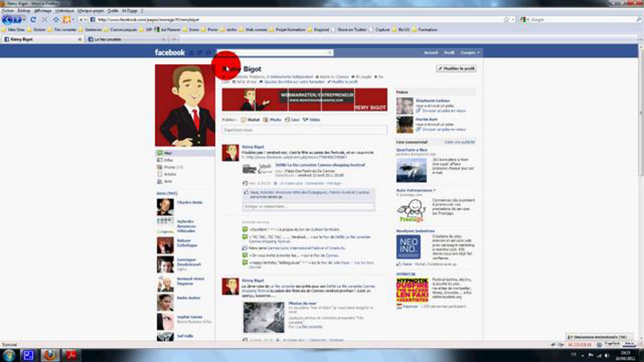Click the Modifier le profil button
This screenshot has height=362, width=644.
[x=456, y=69]
